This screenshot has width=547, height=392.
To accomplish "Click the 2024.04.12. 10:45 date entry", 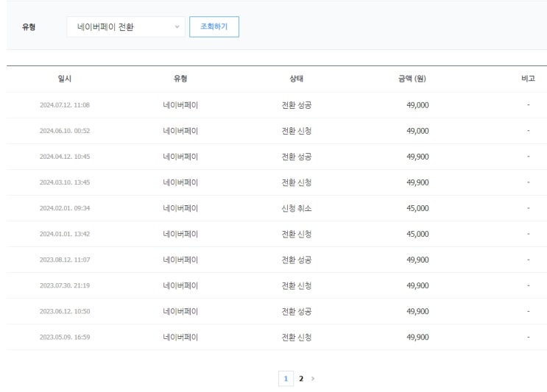I will (x=65, y=157).
